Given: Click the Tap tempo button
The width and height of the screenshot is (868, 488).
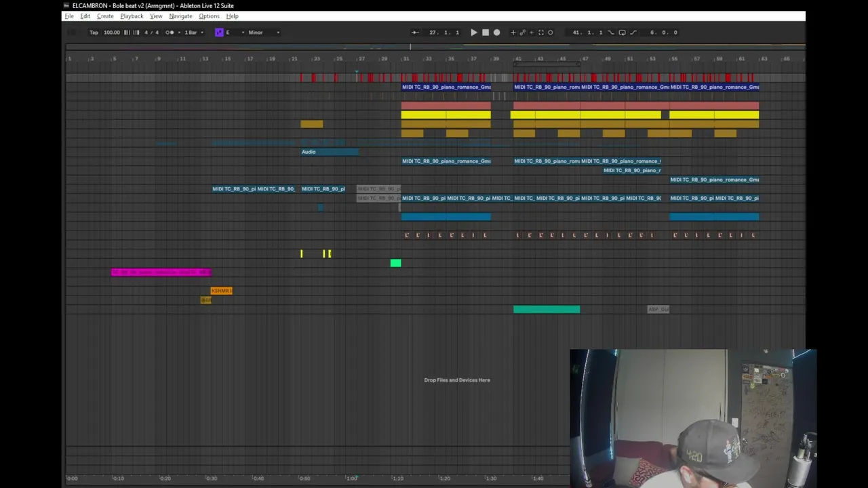Looking at the screenshot, I should [x=94, y=33].
